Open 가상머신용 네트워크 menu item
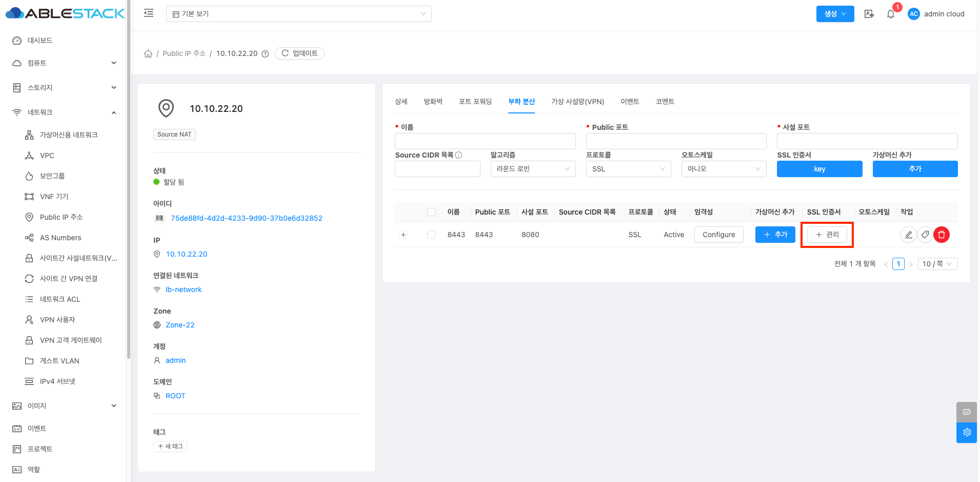The height and width of the screenshot is (482, 980). 69,135
